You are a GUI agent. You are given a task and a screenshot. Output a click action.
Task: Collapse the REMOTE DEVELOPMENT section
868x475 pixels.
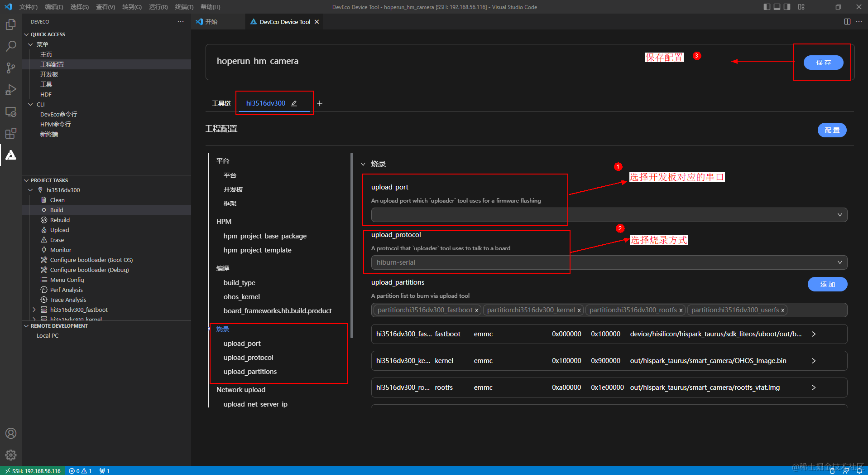click(26, 325)
